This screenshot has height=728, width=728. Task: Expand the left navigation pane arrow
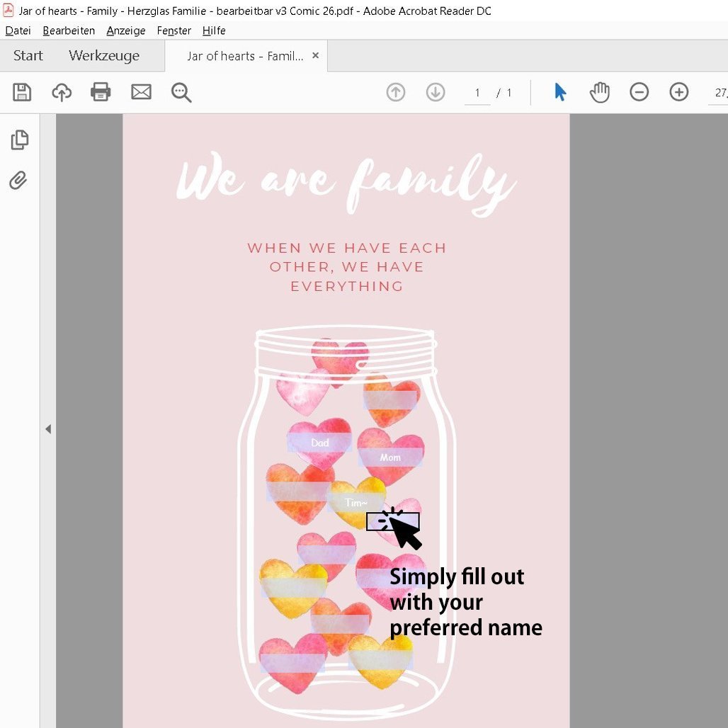[x=48, y=429]
